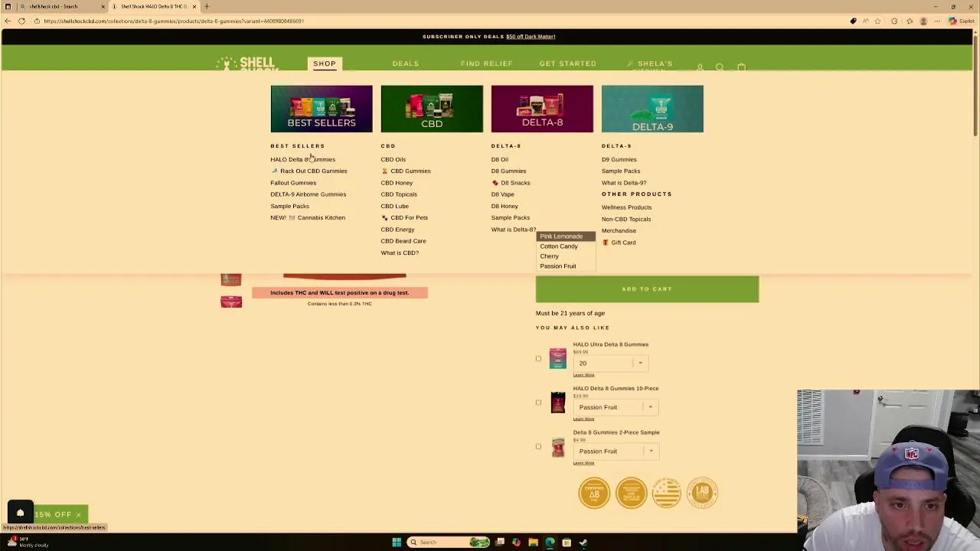Click the Windows taskbar Search box
The image size is (980, 551).
[446, 543]
